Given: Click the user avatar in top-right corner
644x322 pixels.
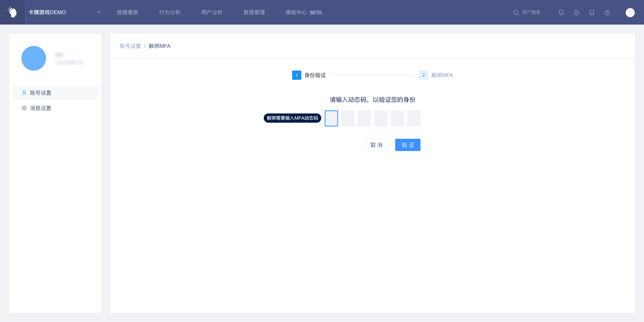Looking at the screenshot, I should coord(630,12).
